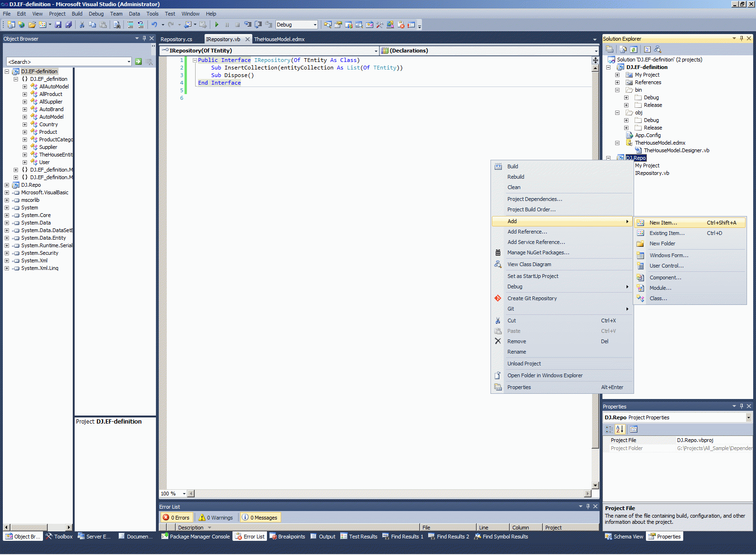This screenshot has width=756, height=555.
Task: Select Rebuild from the context menu
Action: [x=562, y=177]
